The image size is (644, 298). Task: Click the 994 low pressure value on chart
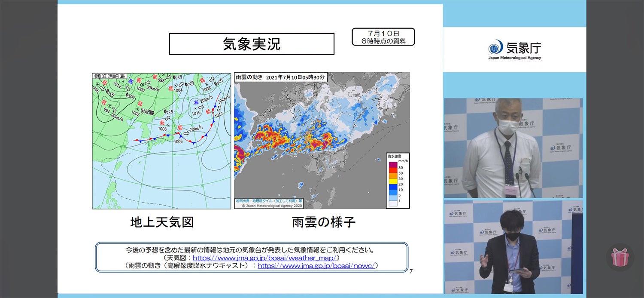(107, 111)
